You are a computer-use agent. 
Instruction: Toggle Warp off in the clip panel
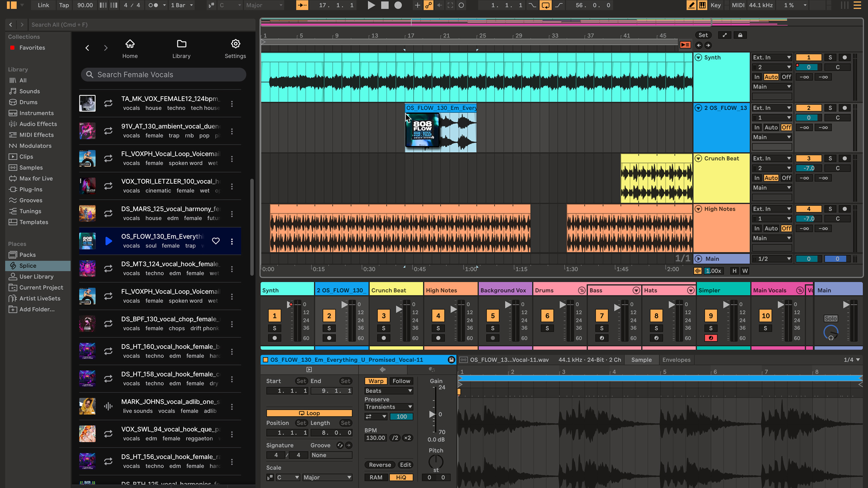(x=376, y=381)
